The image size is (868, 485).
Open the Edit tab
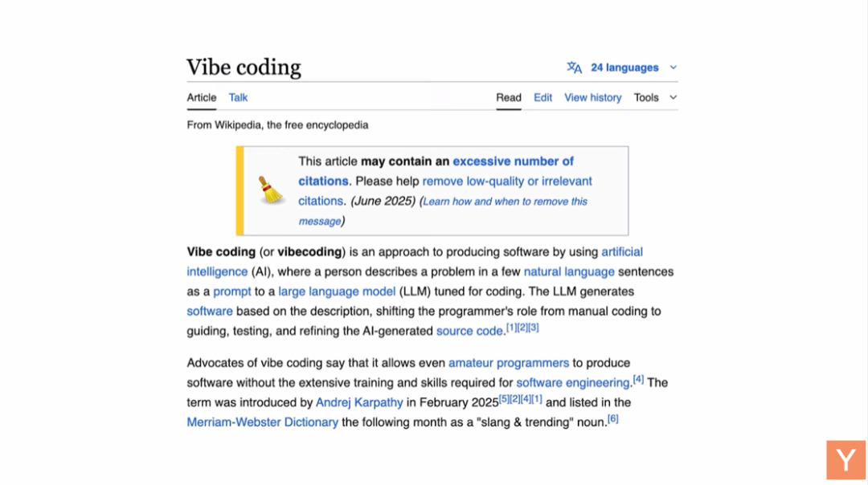[542, 97]
